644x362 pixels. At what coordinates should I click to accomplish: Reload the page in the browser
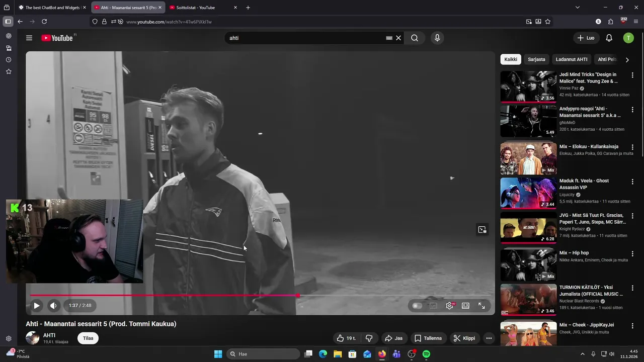tap(44, 22)
